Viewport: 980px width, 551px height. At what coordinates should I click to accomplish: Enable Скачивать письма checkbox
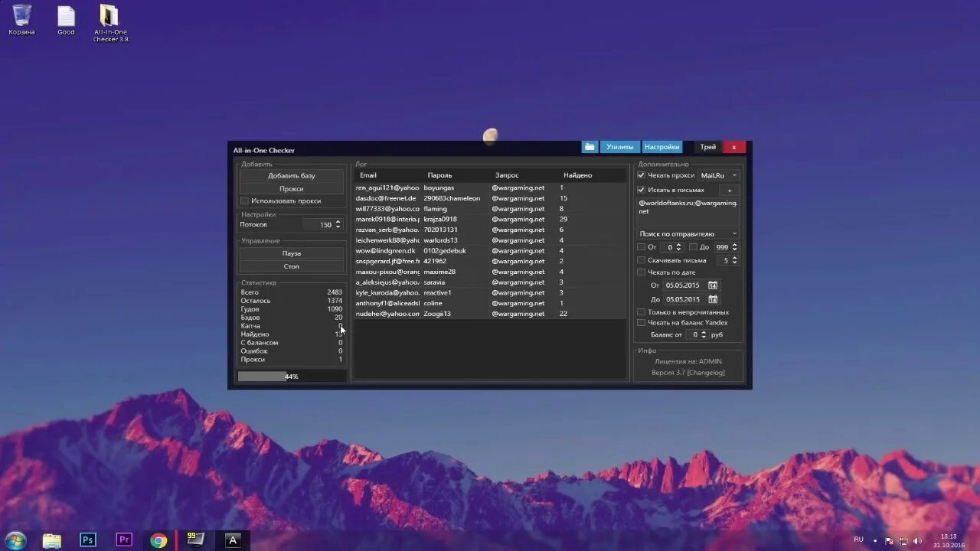click(x=641, y=261)
